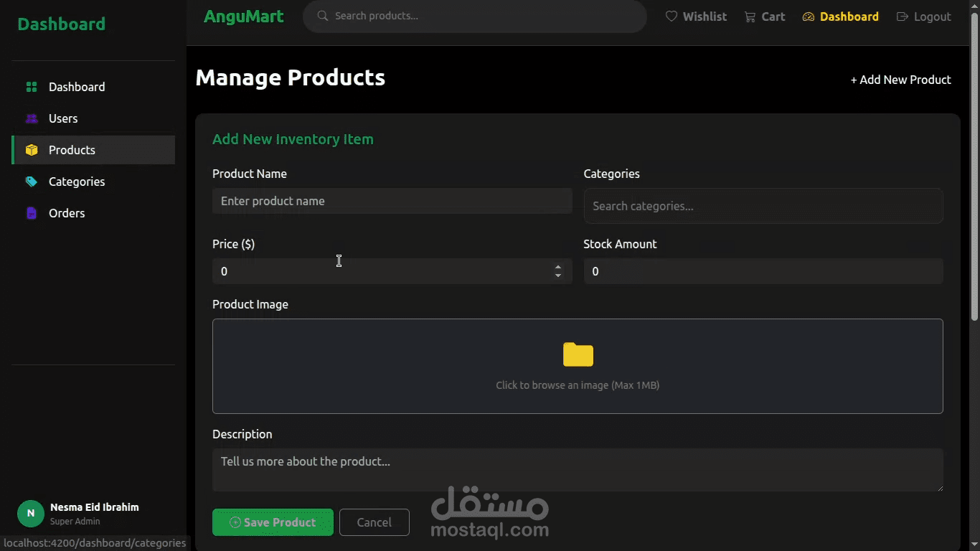The width and height of the screenshot is (980, 551).
Task: Click the Products box icon
Action: pos(32,150)
